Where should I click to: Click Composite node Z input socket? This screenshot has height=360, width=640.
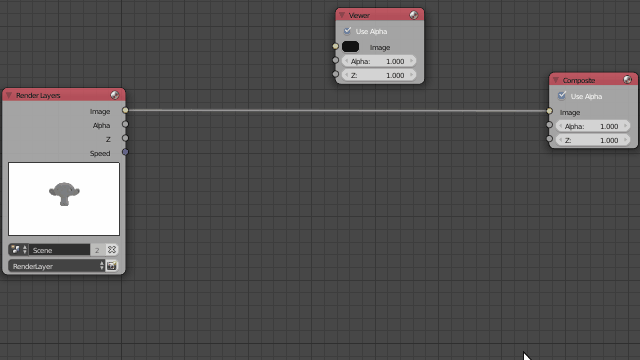tap(549, 139)
